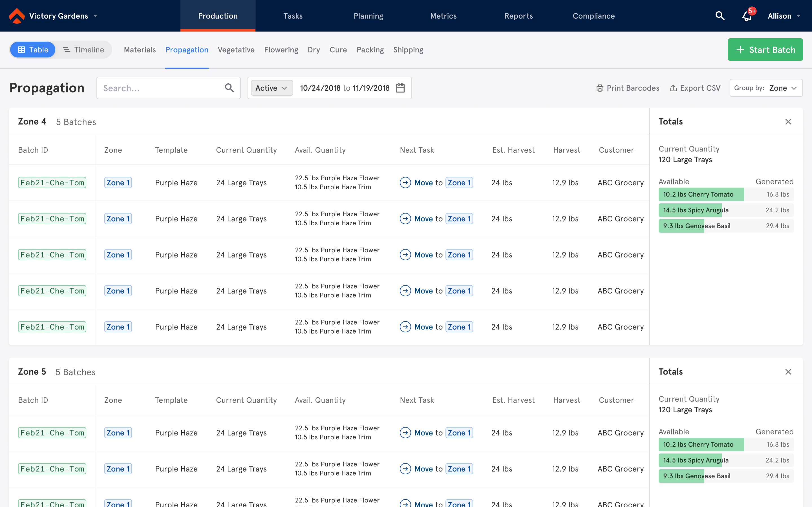Click the magnifier inside Propagation search box
This screenshot has width=812, height=507.
230,88
